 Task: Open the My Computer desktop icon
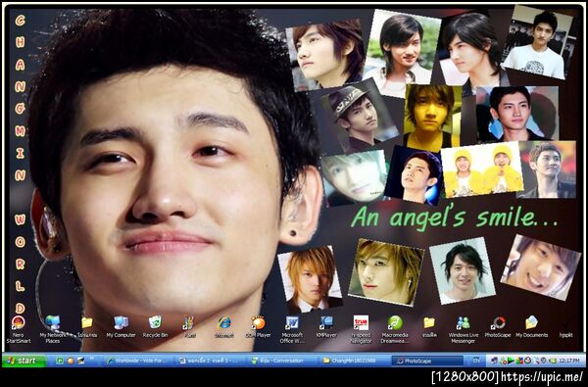121,327
